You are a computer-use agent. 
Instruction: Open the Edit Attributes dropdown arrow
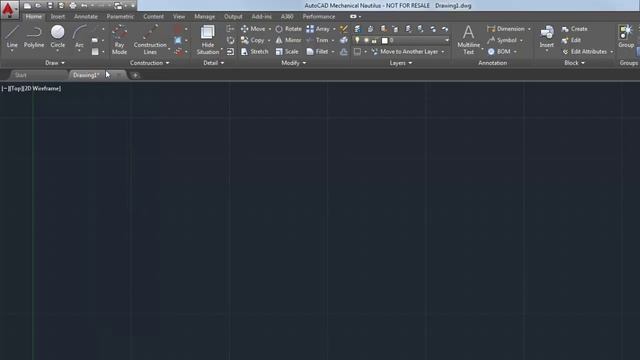[611, 52]
